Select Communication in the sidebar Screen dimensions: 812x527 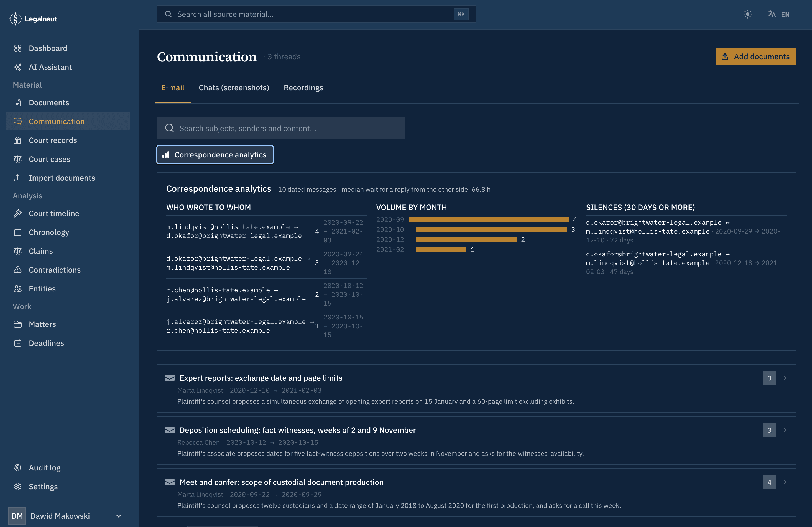pyautogui.click(x=68, y=121)
